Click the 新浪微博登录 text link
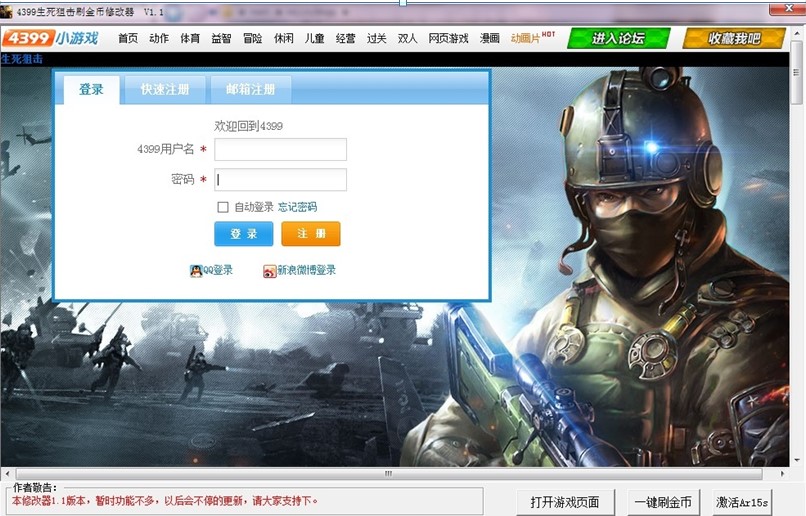Screen dimensions: 806x516 (306, 270)
